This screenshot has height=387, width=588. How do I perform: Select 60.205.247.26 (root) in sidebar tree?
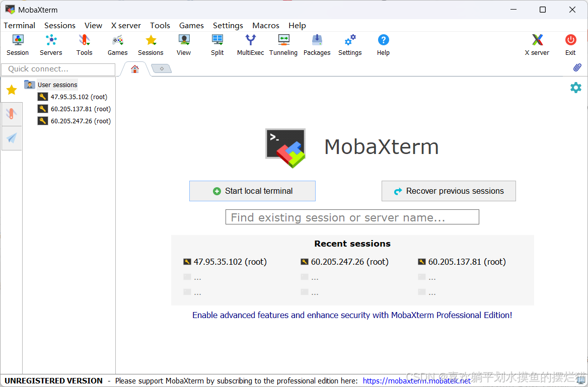(81, 121)
